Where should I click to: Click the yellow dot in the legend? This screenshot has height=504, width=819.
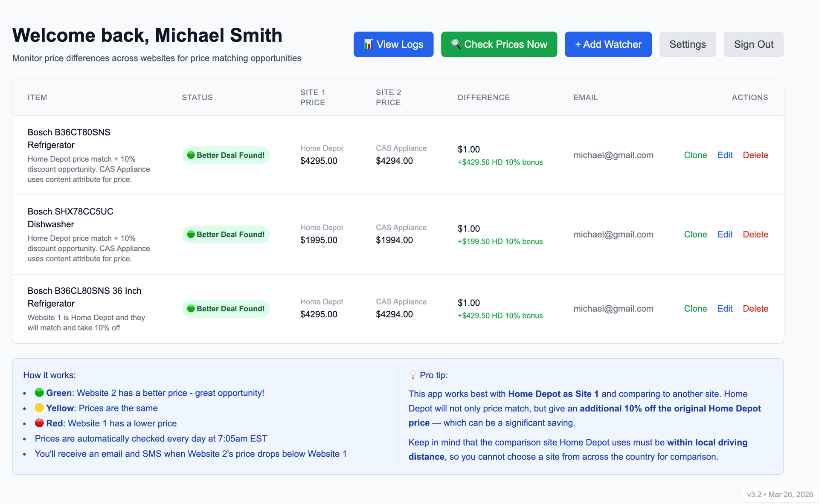point(39,408)
